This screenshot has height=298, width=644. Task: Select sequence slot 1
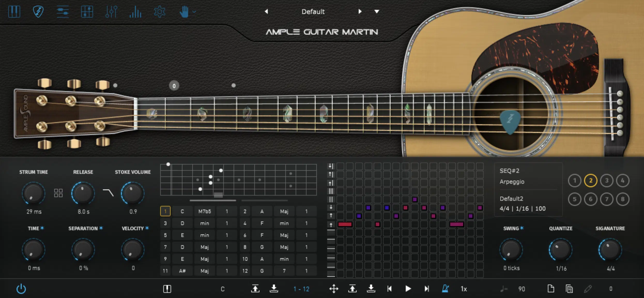[x=574, y=181]
